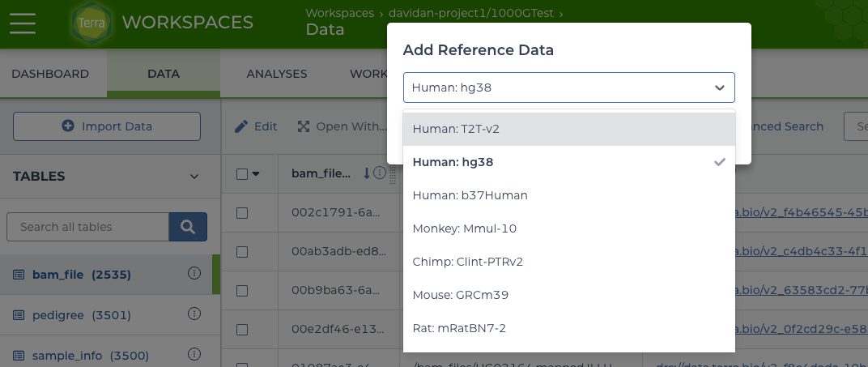Open the select-all checkbox dropdown arrow
Screen dimensions: 868x367
[257, 173]
